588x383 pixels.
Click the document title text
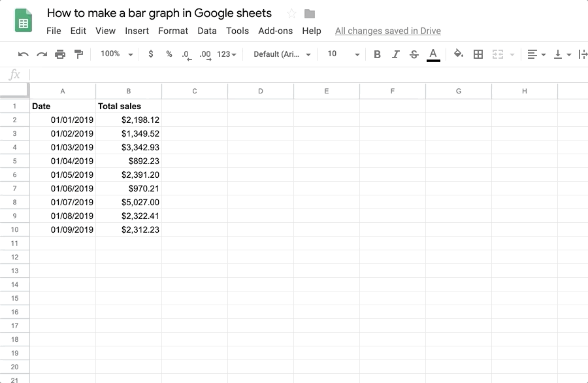(159, 13)
